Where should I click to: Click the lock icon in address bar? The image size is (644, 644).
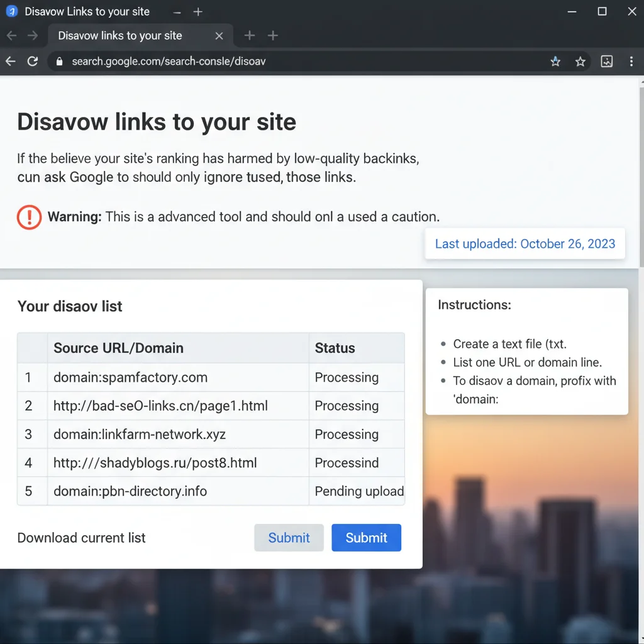[60, 62]
